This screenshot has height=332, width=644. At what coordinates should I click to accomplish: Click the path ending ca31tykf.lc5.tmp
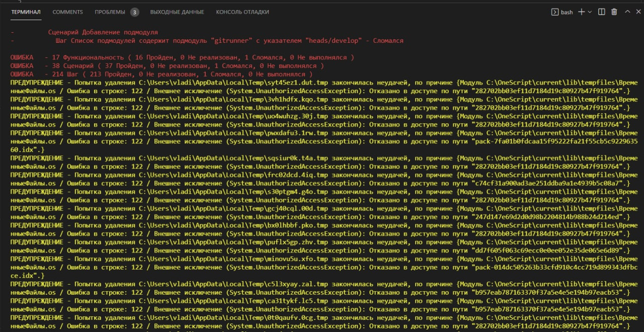(x=233, y=301)
